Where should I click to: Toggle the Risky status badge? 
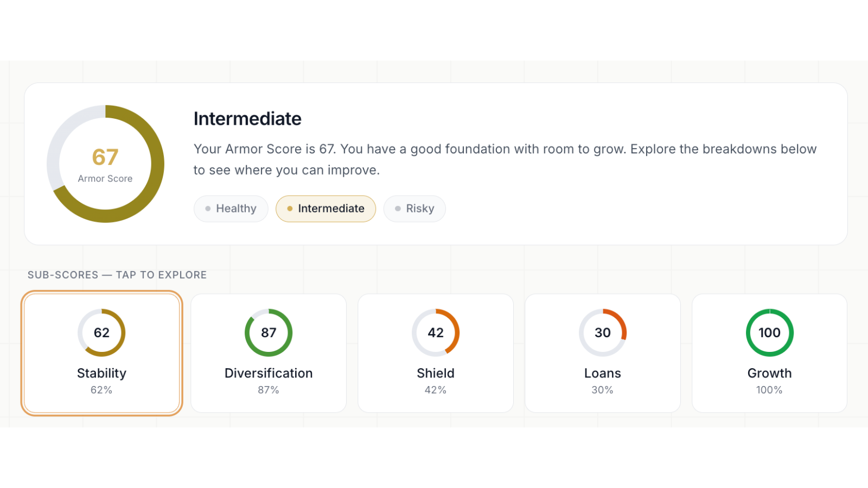tap(414, 208)
